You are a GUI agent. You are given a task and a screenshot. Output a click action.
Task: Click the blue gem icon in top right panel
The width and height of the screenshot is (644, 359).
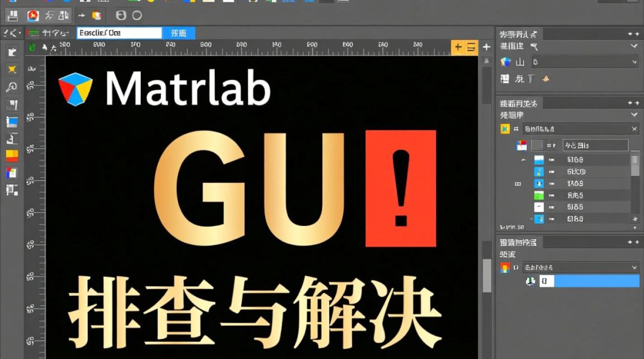pos(506,62)
